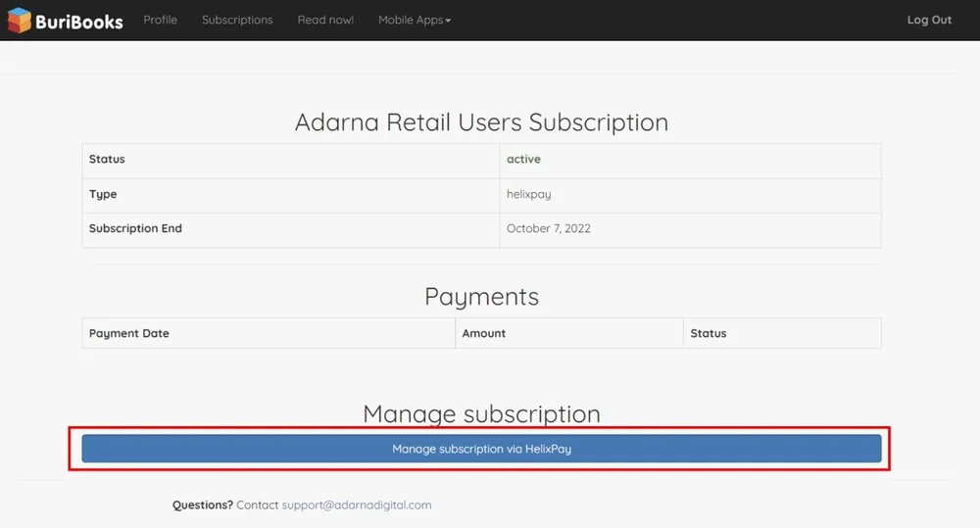The height and width of the screenshot is (528, 980).
Task: Click the BuriBooks cube logo icon
Action: click(19, 20)
